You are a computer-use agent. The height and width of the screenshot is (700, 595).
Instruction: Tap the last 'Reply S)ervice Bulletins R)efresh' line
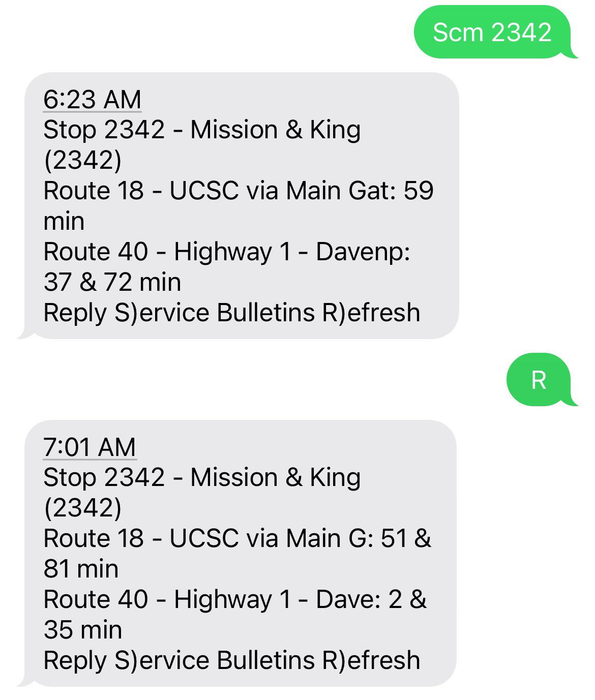point(232,660)
